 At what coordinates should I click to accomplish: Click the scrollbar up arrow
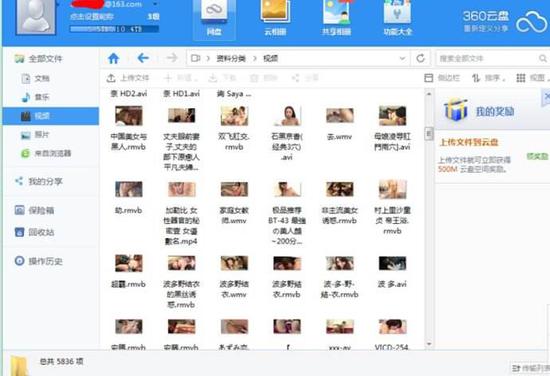click(x=429, y=94)
